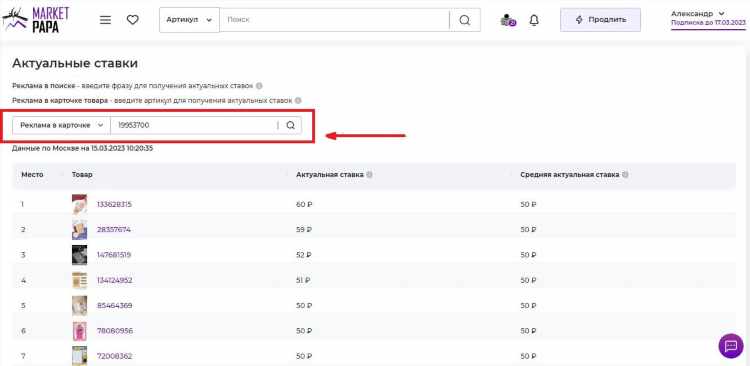Click the Место column header
This screenshot has height=366, width=750.
[32, 175]
